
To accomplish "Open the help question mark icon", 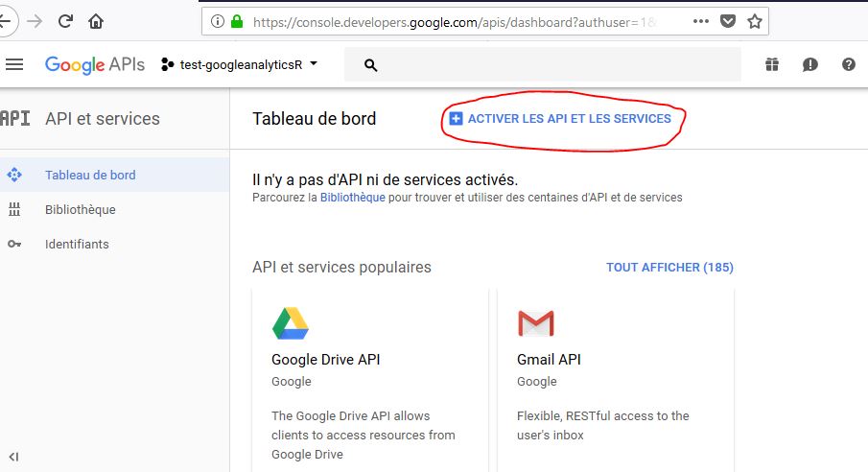I will [849, 65].
